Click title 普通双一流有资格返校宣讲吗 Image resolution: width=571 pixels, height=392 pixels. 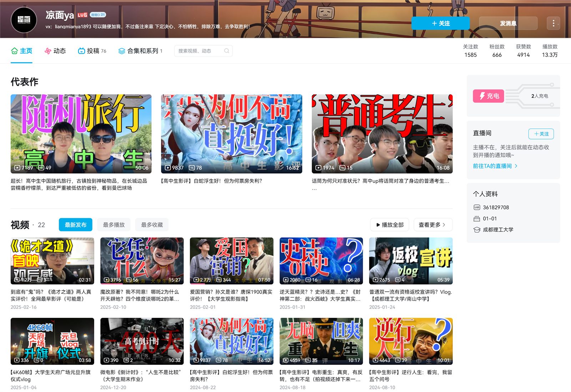pos(410,295)
